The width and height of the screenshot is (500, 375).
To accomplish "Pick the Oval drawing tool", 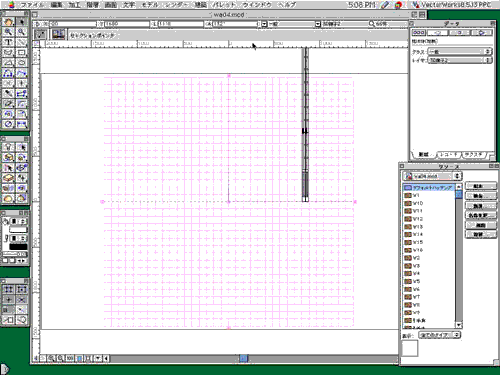I will (x=22, y=63).
